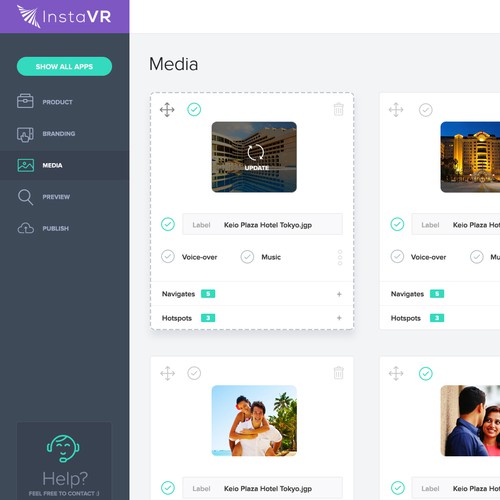Enable Voice-over on the first card
This screenshot has height=500, width=500.
pyautogui.click(x=168, y=257)
